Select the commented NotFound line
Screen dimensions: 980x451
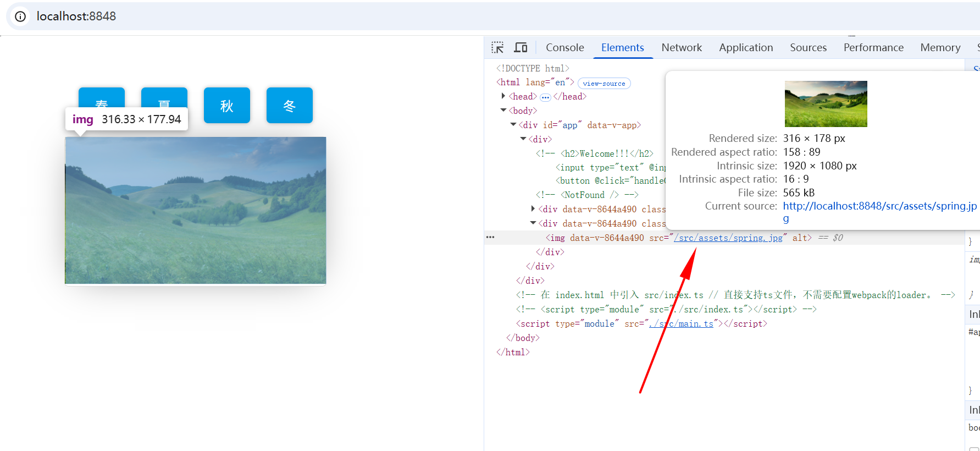tap(587, 195)
